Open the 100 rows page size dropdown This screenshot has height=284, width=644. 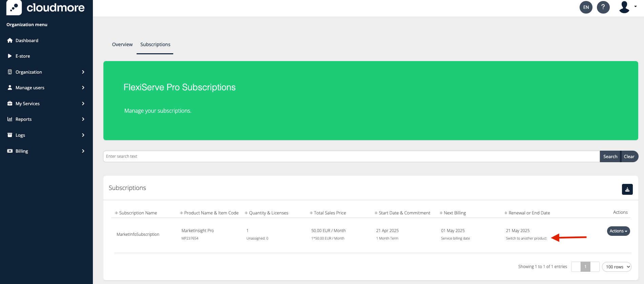(616, 267)
